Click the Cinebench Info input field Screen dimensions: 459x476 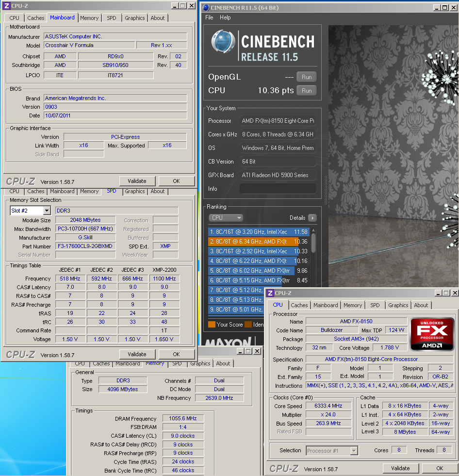point(278,189)
